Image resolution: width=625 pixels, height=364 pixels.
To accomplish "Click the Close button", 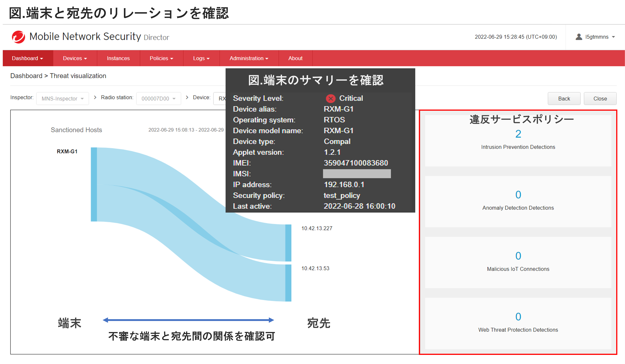I will click(600, 99).
